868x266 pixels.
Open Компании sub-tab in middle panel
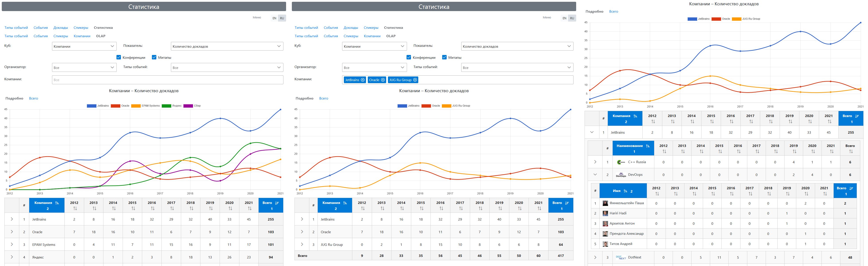click(372, 36)
